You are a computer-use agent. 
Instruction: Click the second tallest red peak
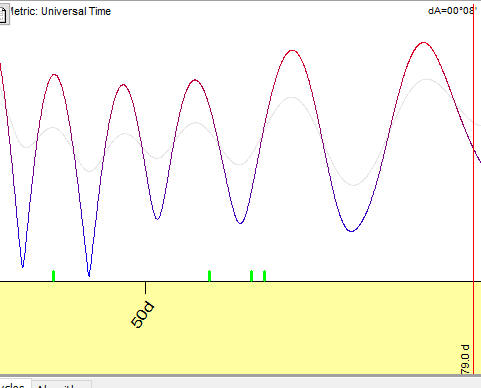[292, 51]
